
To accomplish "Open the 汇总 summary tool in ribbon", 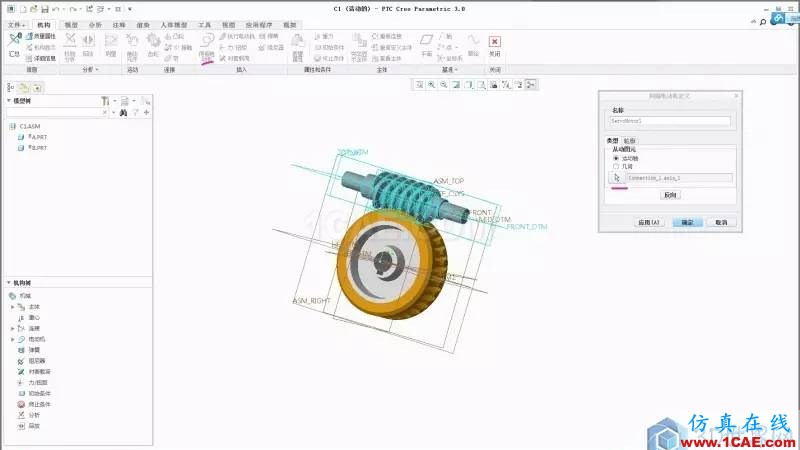I will coord(14,44).
